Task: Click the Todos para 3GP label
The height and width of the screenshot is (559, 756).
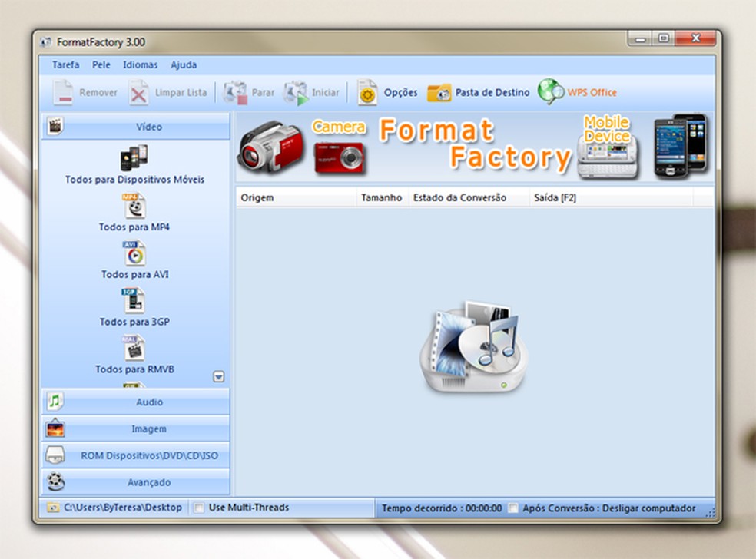Action: [x=134, y=322]
